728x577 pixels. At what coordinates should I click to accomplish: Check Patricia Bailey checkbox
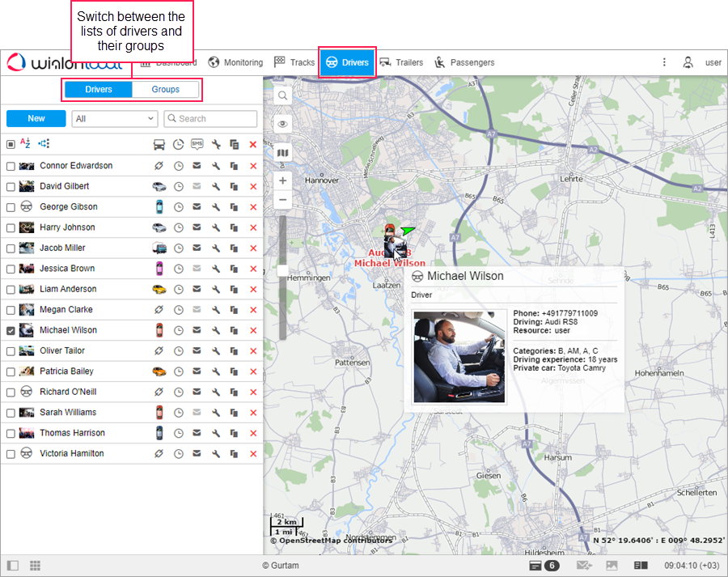[11, 371]
